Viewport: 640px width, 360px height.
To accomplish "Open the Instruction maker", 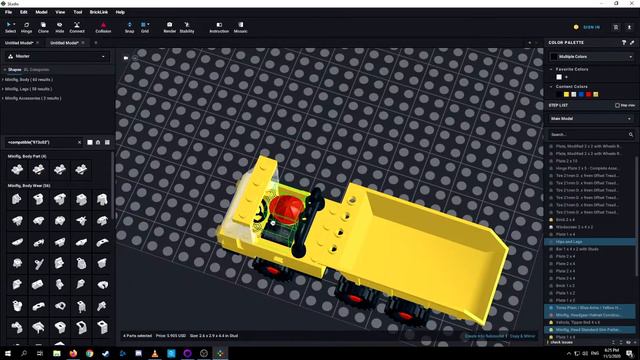I will (219, 27).
